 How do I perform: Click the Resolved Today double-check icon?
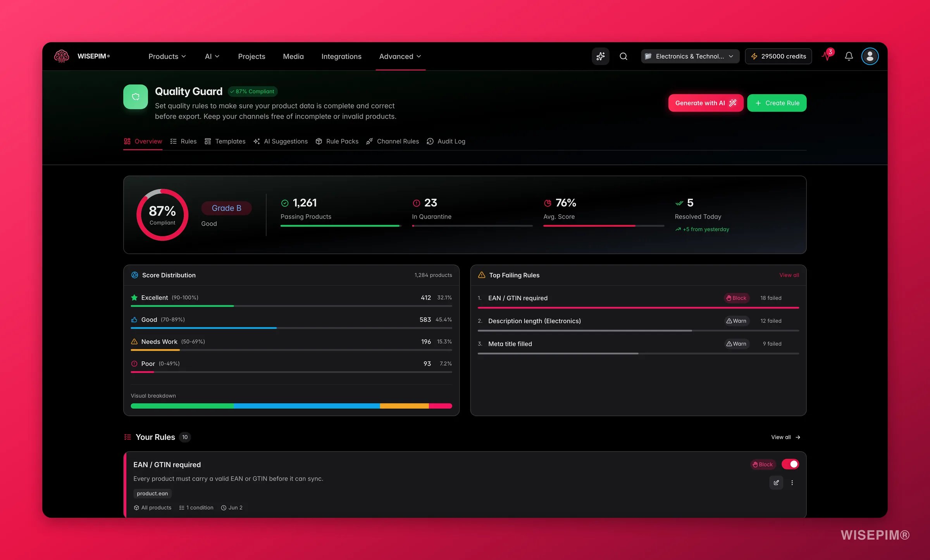(x=679, y=203)
